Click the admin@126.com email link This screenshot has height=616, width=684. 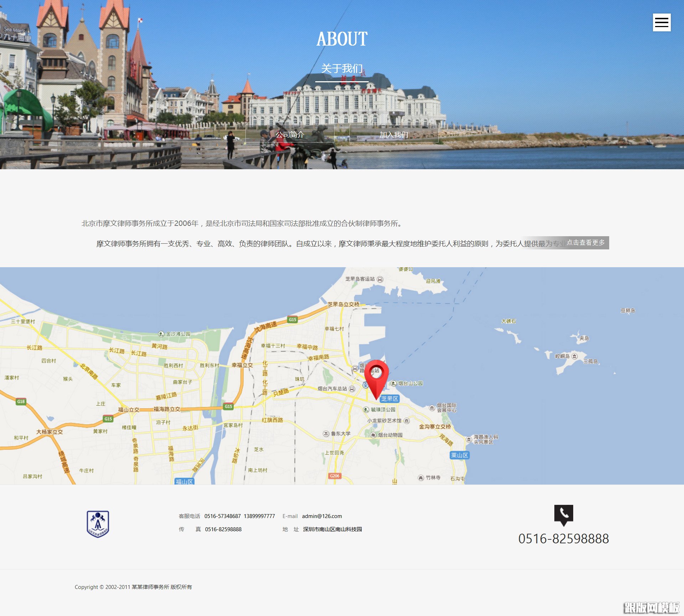coord(322,516)
